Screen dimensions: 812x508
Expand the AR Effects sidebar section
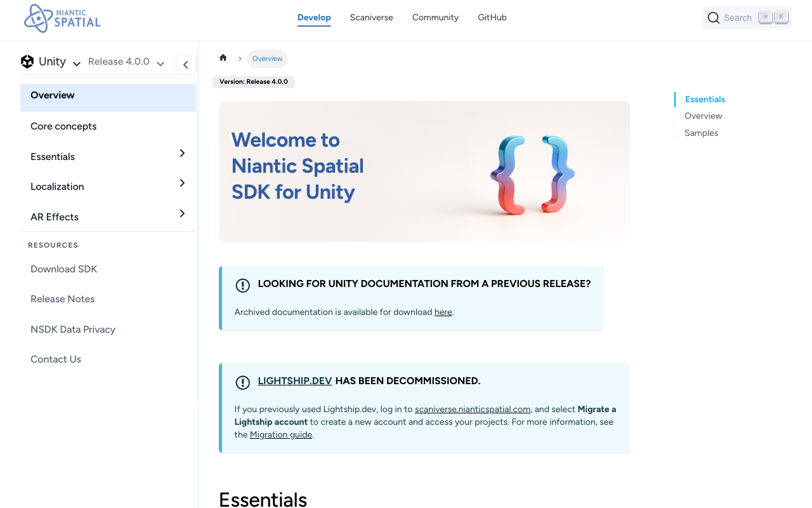pyautogui.click(x=182, y=213)
